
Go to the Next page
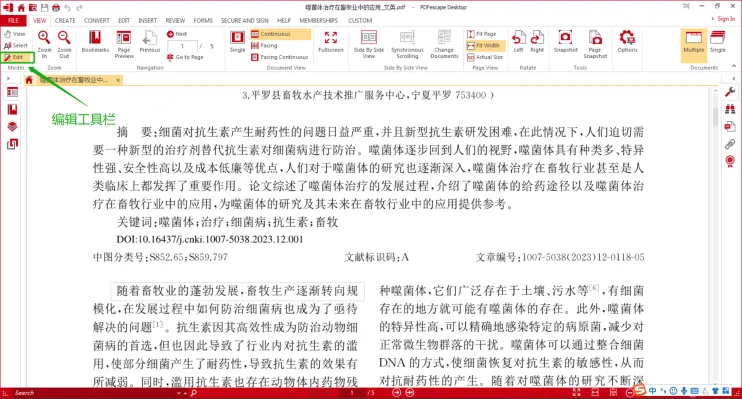click(x=177, y=34)
